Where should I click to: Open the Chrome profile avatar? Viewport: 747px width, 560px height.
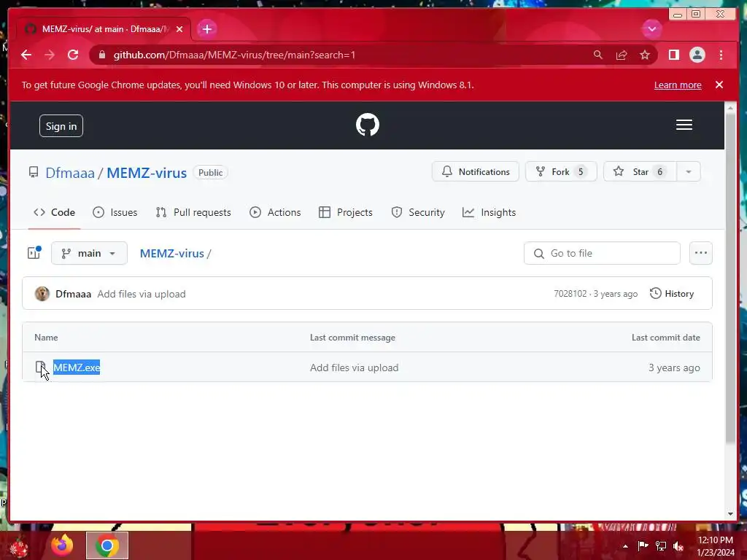(x=697, y=55)
